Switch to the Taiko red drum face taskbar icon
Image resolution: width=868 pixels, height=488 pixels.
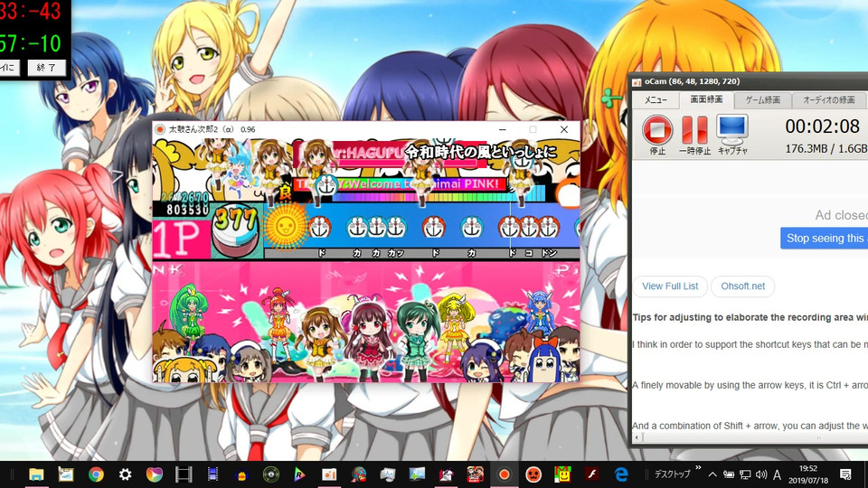pos(533,474)
